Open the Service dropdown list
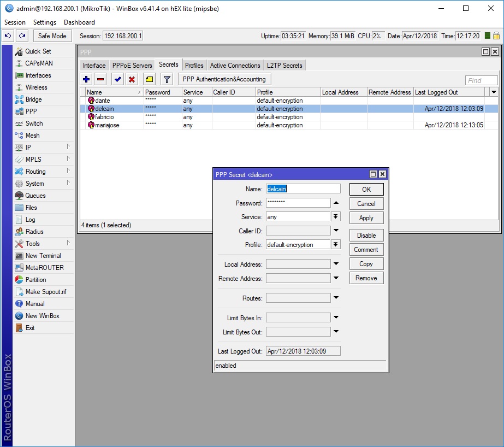Viewport: 504px width, 447px height. (336, 217)
